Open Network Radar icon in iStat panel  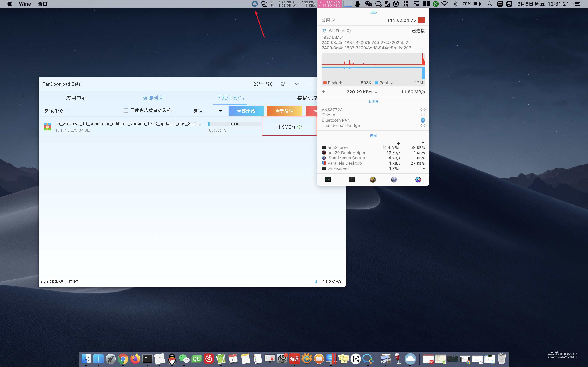(x=373, y=179)
